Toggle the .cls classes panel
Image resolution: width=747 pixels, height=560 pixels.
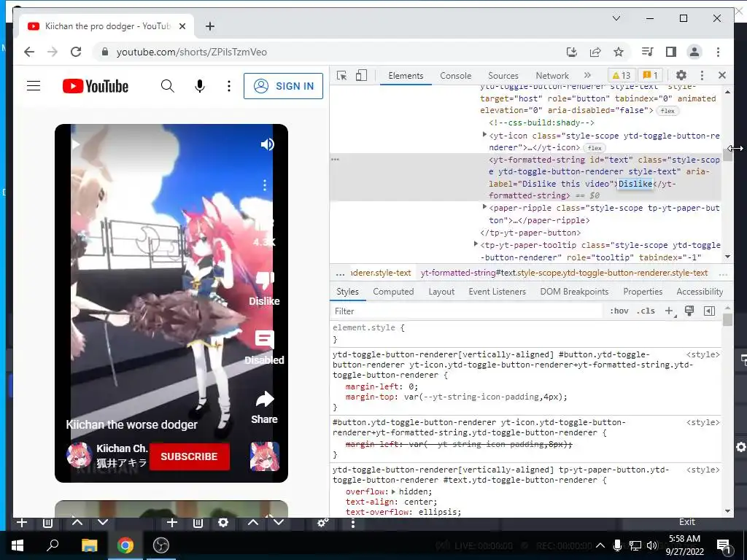(646, 311)
